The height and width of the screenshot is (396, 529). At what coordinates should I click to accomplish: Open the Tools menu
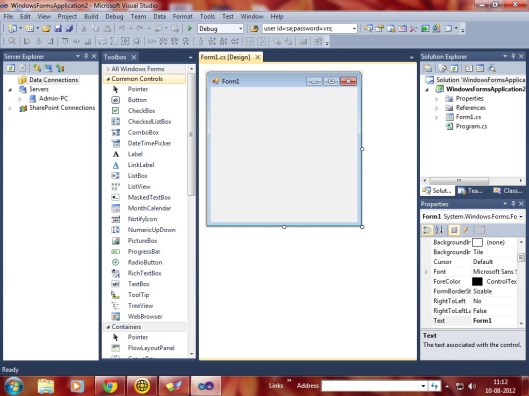point(207,16)
